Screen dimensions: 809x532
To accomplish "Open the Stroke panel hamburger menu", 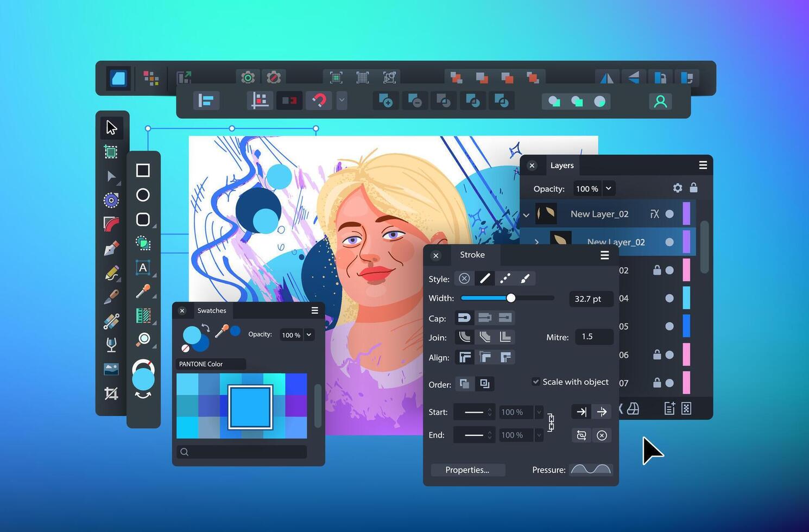I will point(604,255).
